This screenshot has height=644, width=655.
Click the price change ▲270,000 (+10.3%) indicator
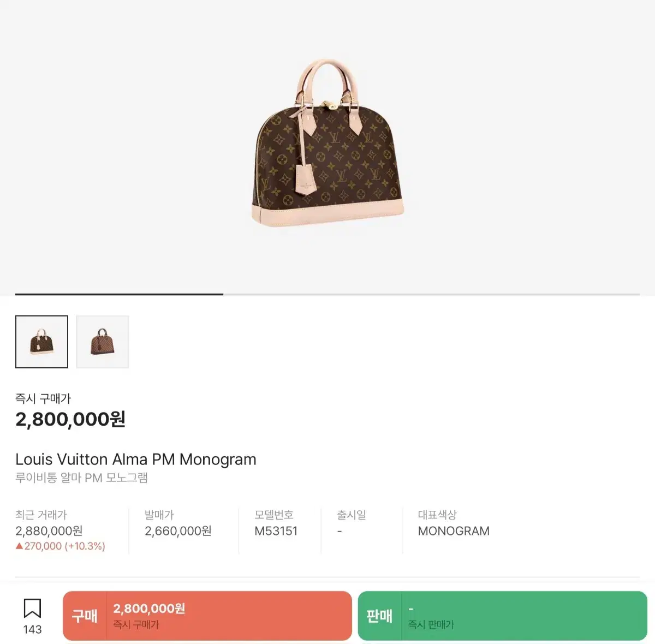pos(61,546)
